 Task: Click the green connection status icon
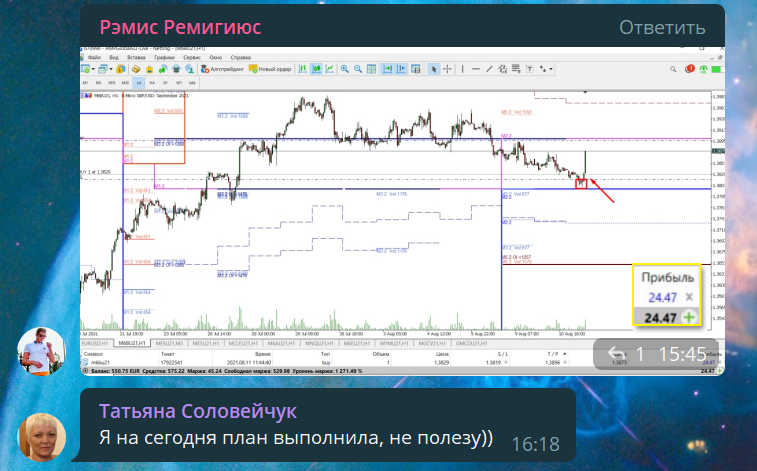tap(703, 69)
